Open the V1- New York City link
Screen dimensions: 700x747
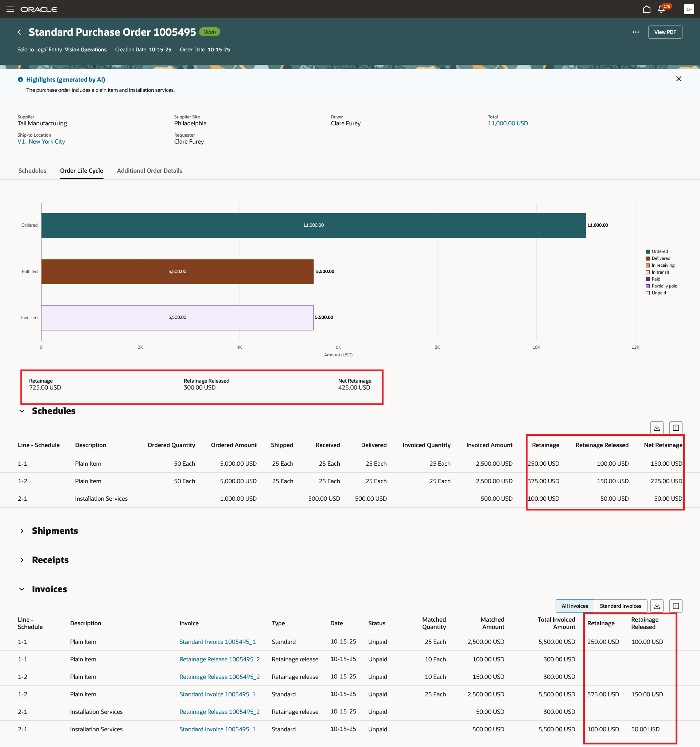(x=41, y=142)
